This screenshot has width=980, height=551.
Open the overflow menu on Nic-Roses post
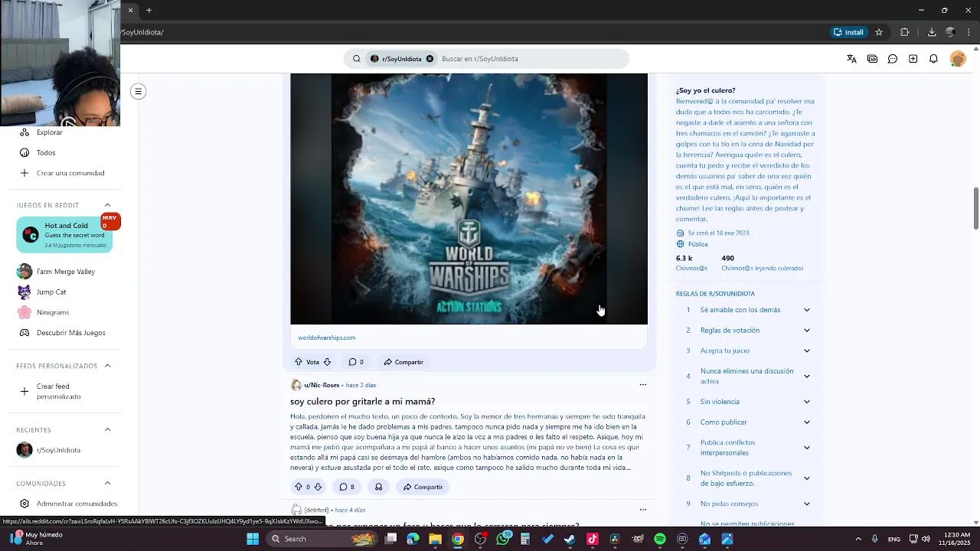point(643,385)
